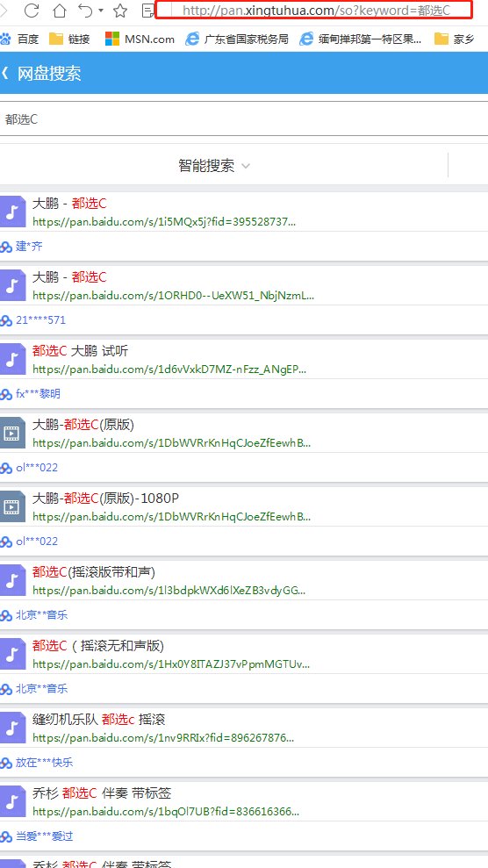The image size is (488, 868).
Task: Open the result titled 都选C（摇滚无和声版)
Action: coord(98,645)
